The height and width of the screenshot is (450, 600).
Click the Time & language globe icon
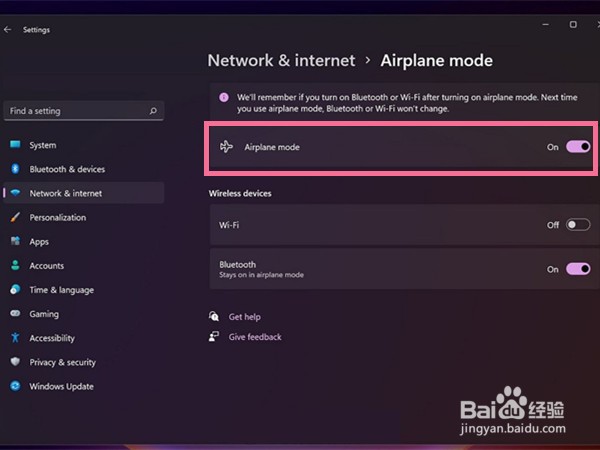tap(15, 290)
